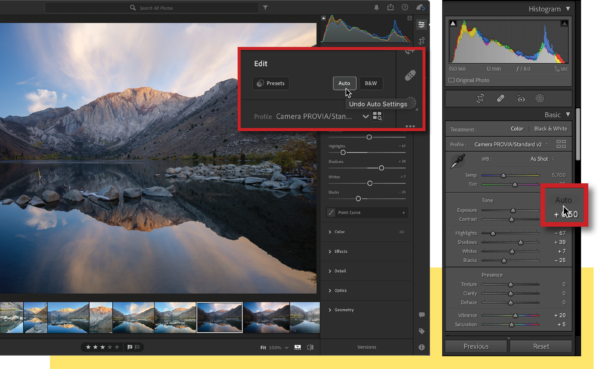Click the Presets icon button
This screenshot has height=369, width=600.
point(271,83)
